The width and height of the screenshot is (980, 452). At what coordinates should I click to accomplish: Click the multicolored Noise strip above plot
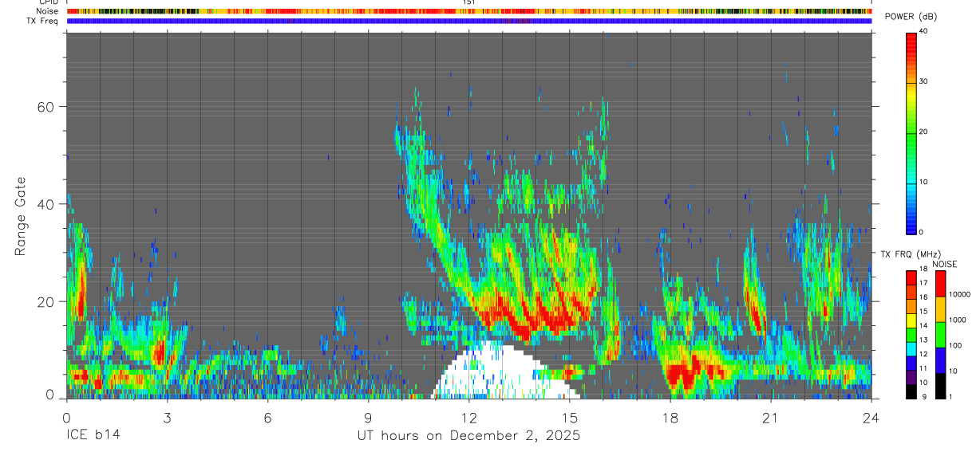(x=468, y=11)
